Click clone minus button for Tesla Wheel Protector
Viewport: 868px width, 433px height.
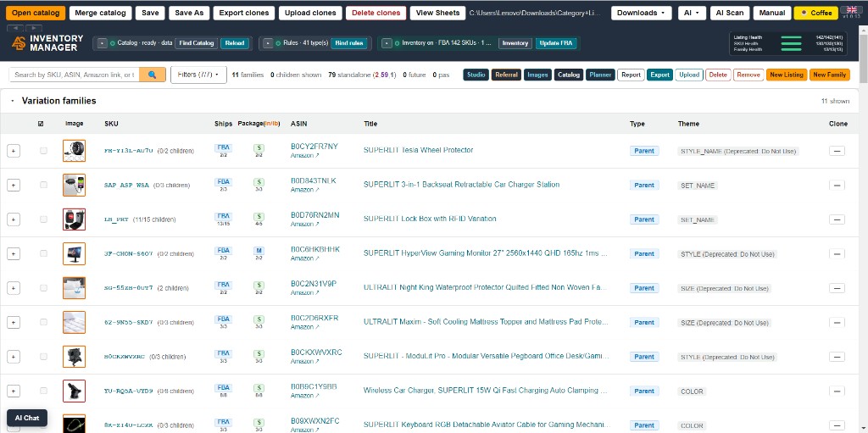coord(837,151)
